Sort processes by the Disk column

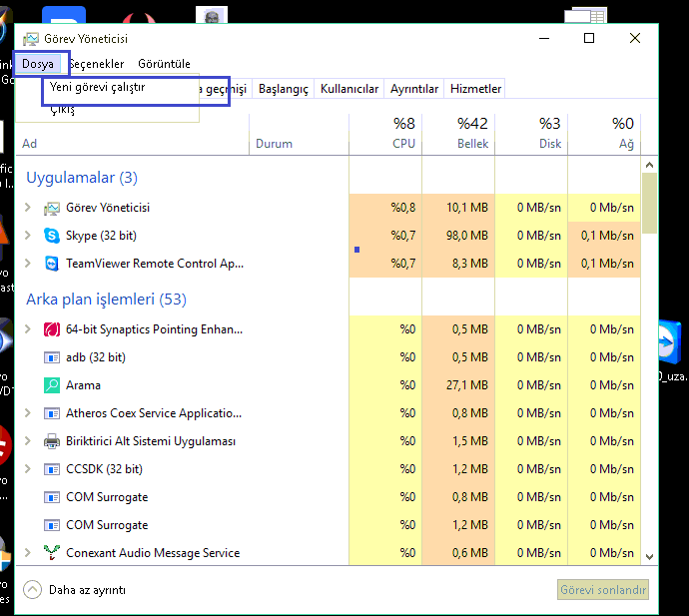[x=531, y=135]
